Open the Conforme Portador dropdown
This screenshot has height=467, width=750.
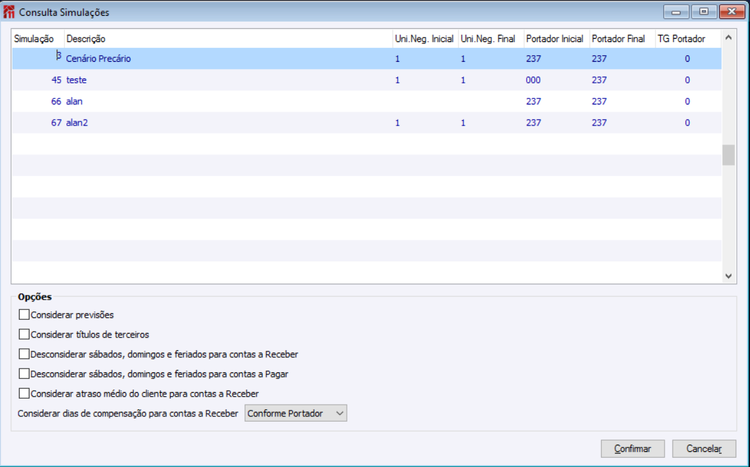296,413
